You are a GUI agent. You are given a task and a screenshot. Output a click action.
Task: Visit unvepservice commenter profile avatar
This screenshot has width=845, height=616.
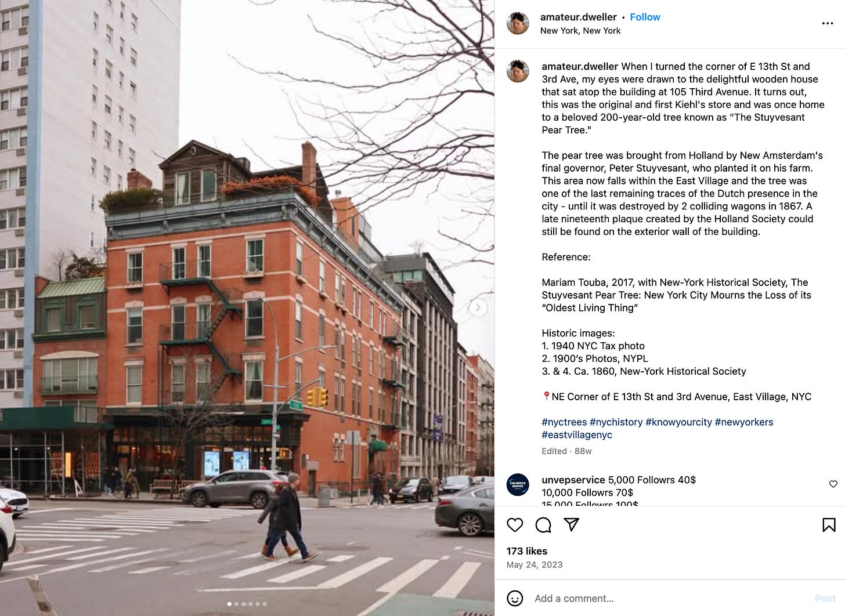pyautogui.click(x=518, y=484)
